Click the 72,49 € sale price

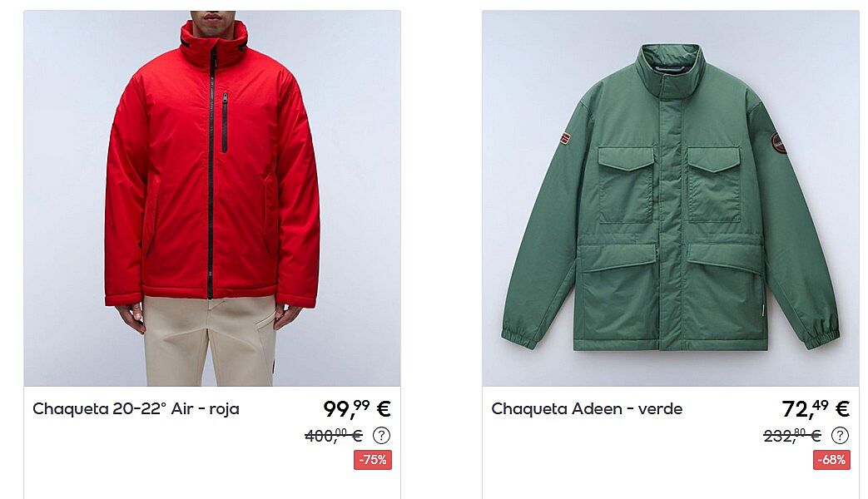[x=816, y=409]
